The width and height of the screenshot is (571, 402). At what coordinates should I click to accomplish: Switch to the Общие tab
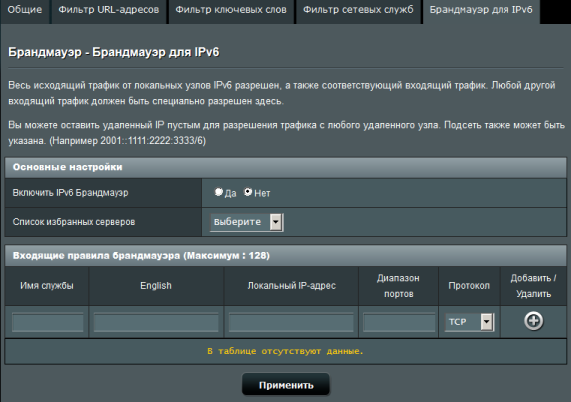[x=25, y=10]
